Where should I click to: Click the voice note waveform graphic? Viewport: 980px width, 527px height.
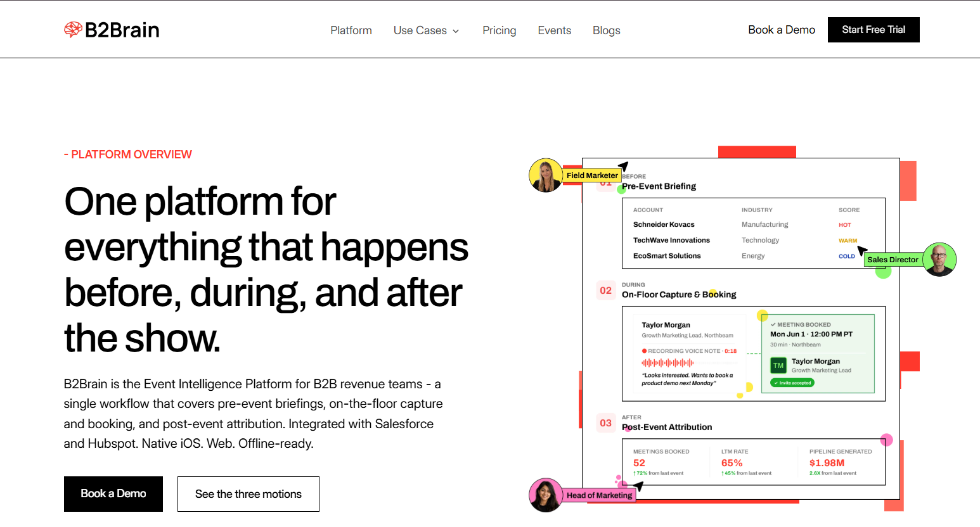(667, 363)
